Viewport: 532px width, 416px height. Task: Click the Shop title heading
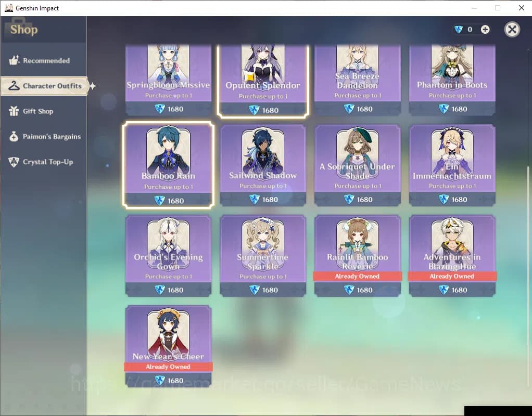(x=24, y=30)
